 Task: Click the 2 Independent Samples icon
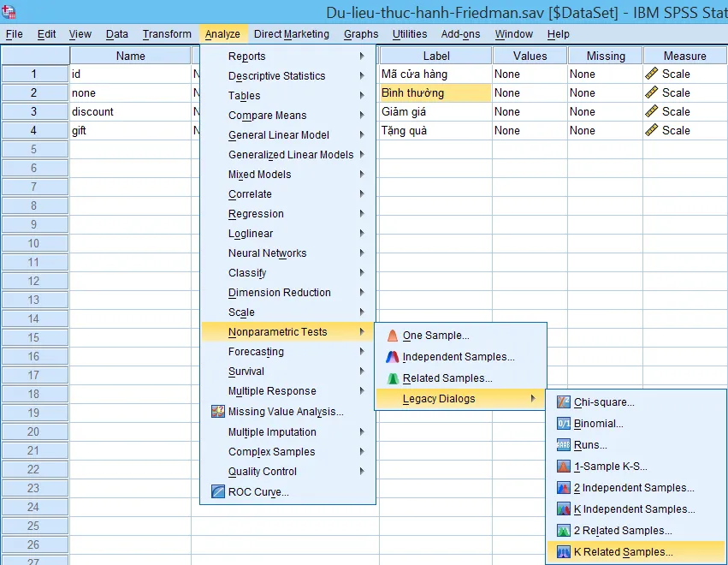pos(562,487)
